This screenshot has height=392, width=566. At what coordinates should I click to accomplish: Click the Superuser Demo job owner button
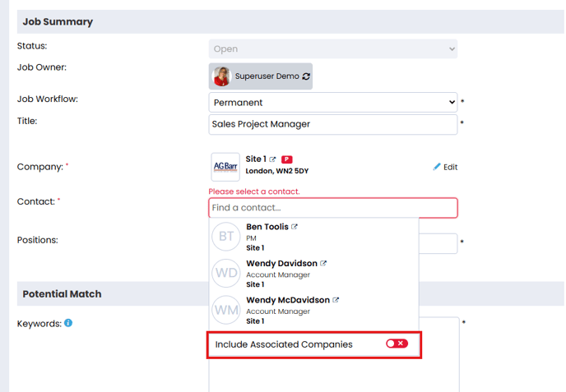coord(261,76)
